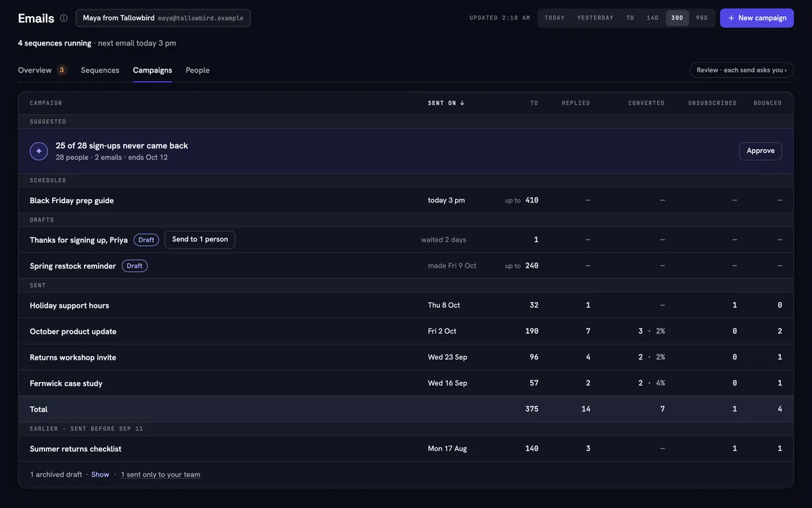
Task: Select the 90D time range
Action: 702,18
